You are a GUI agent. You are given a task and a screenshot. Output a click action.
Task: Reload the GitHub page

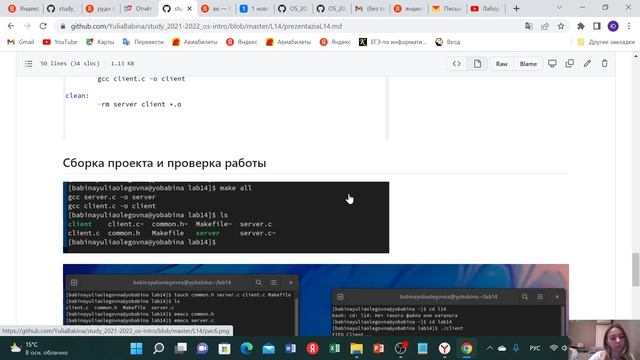(x=43, y=26)
